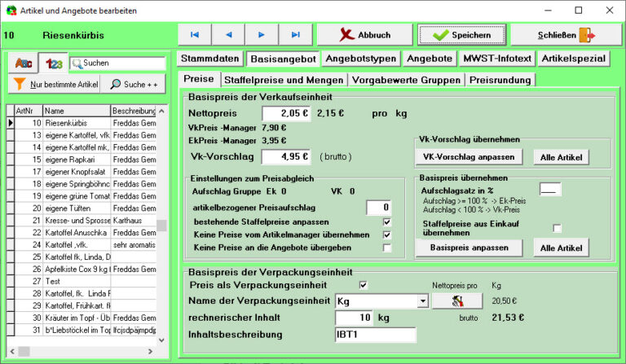
Task: Close the dialog via Schließen button
Action: [x=566, y=35]
